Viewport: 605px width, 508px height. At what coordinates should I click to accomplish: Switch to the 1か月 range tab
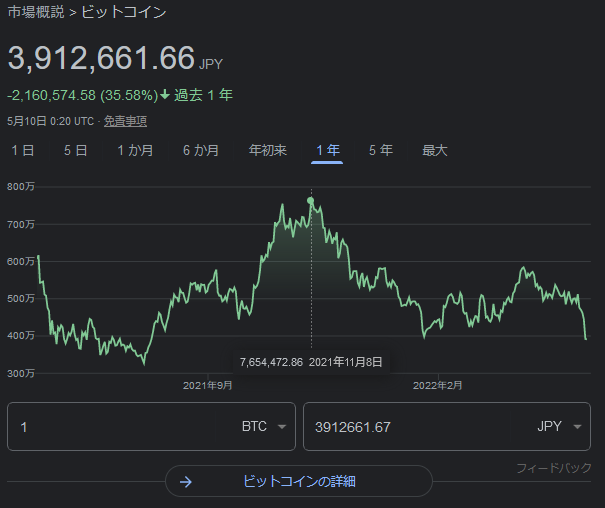(x=135, y=150)
